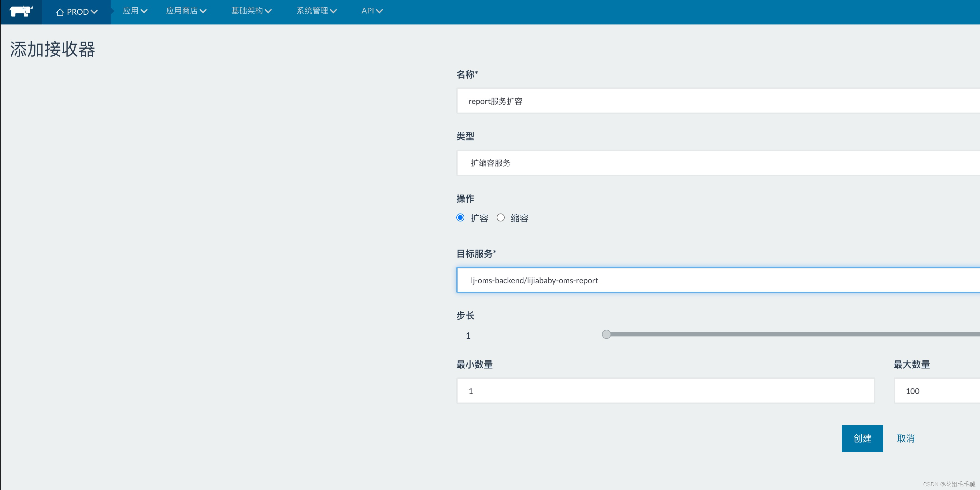Click the home icon beside PROD
The height and width of the screenshot is (490, 980).
(x=60, y=12)
